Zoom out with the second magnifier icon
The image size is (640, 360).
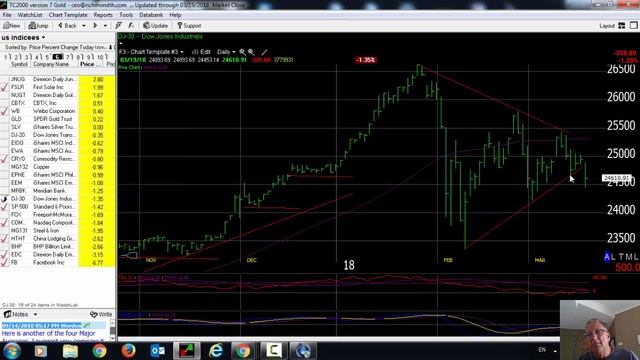click(251, 52)
